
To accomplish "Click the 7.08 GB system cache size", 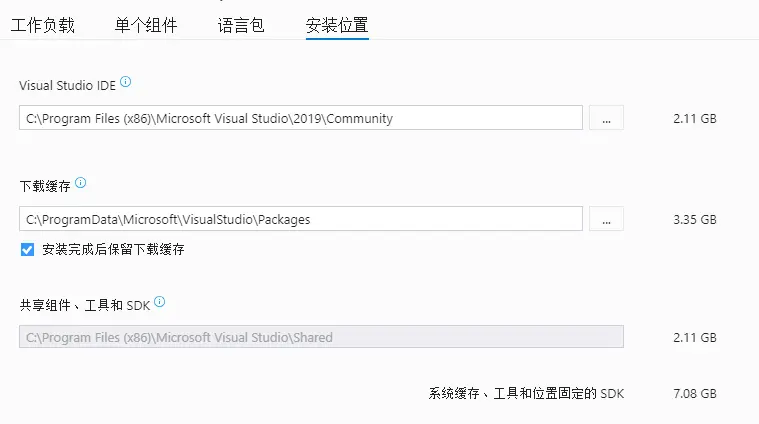I will tap(695, 394).
